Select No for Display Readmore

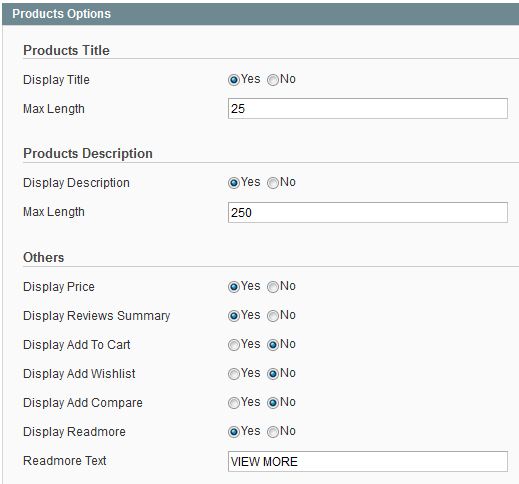click(273, 432)
